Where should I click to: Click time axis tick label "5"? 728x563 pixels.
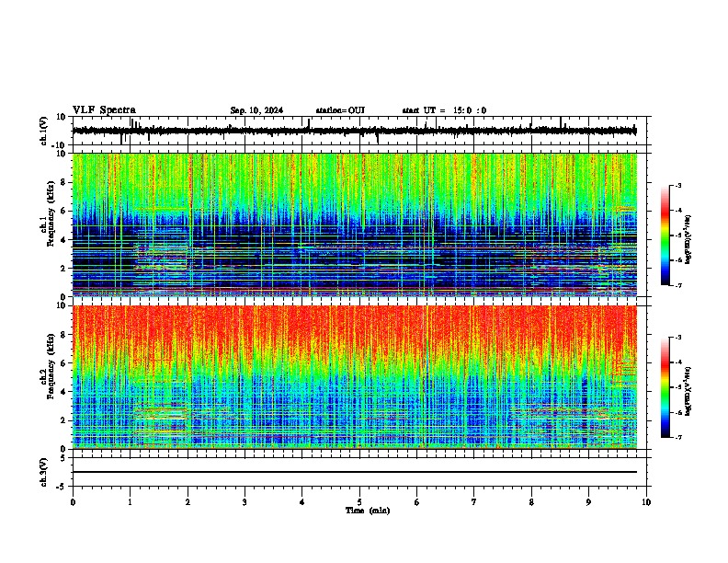[359, 502]
